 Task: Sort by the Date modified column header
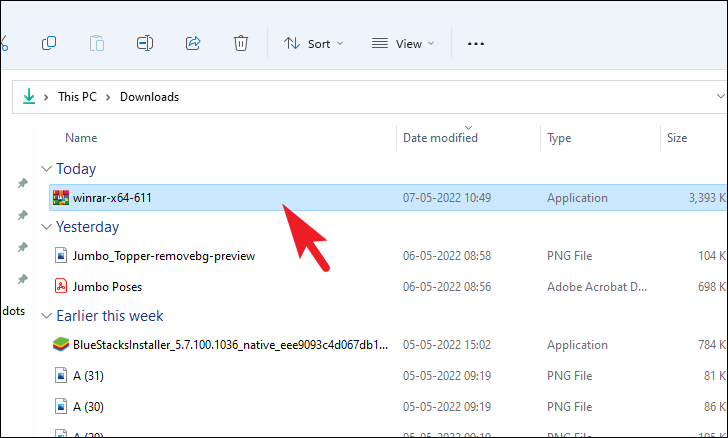(x=440, y=137)
